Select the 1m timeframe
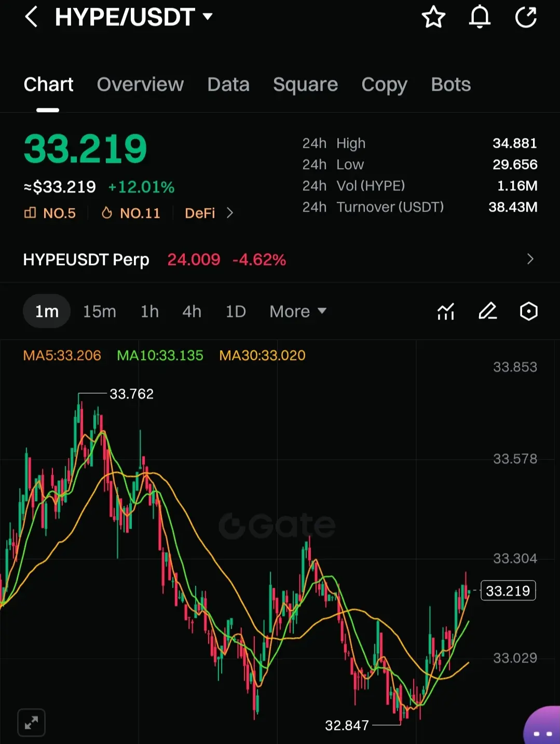This screenshot has height=744, width=560. click(47, 311)
